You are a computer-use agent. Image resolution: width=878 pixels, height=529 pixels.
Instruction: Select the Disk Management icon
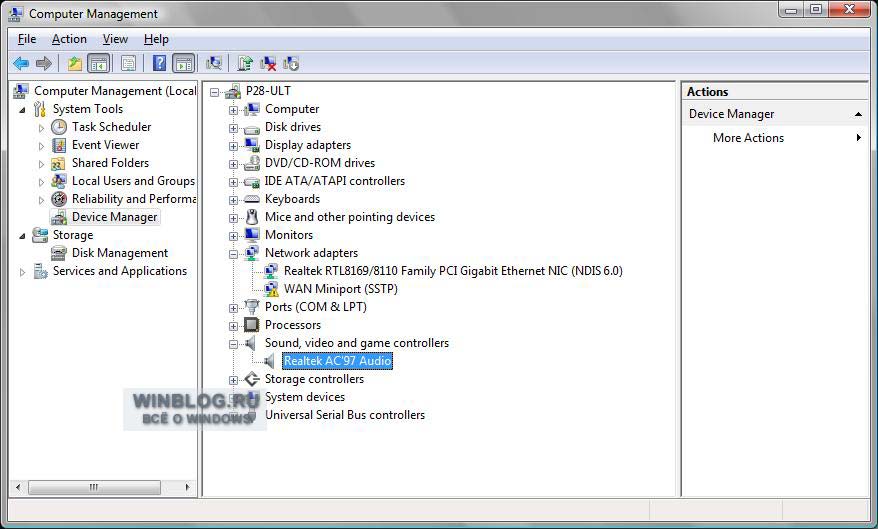click(x=59, y=253)
